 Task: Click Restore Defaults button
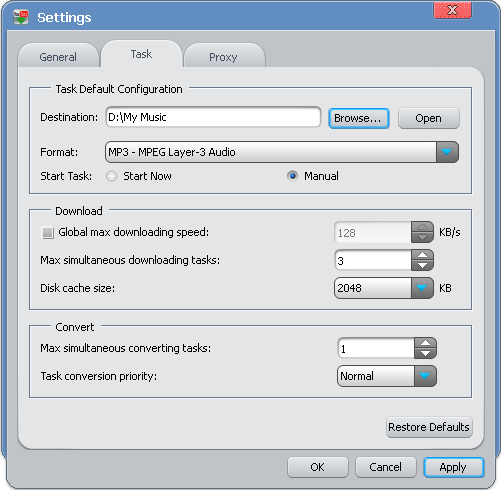(429, 427)
